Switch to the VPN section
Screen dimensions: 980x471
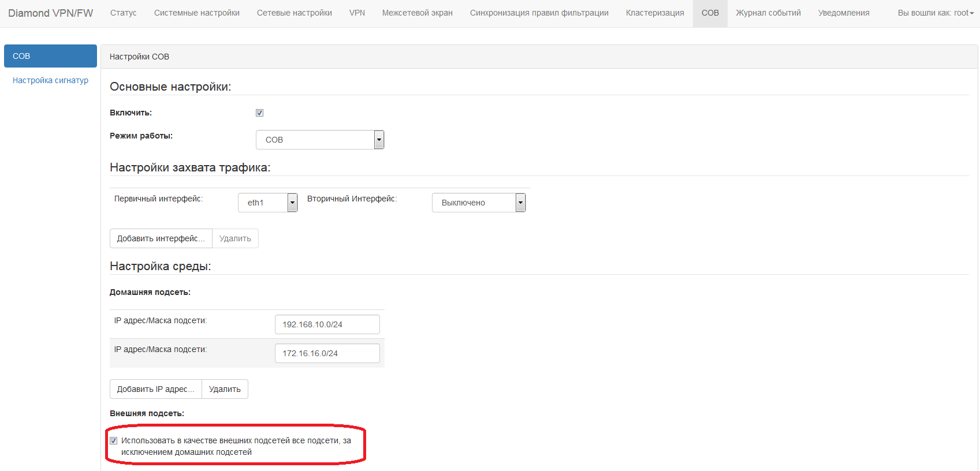[357, 13]
